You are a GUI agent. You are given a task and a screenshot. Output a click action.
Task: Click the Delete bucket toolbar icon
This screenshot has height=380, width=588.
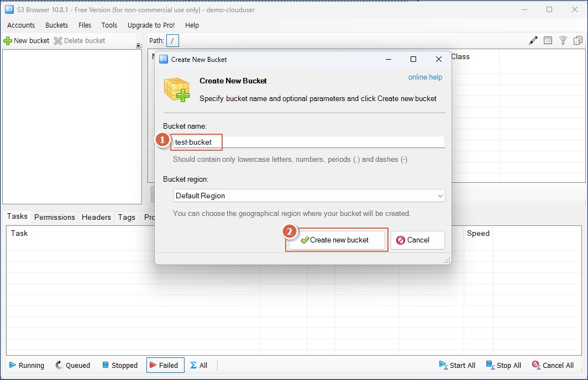58,41
